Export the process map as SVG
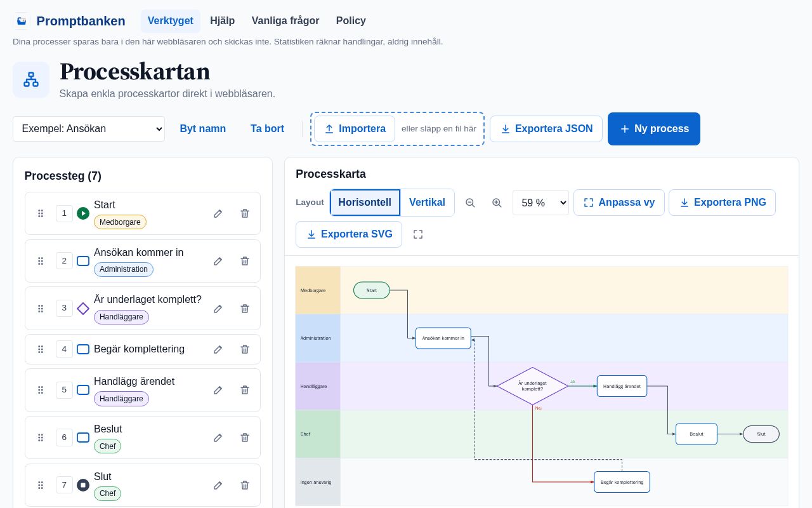Screen dimensions: 812x508 click(349, 234)
